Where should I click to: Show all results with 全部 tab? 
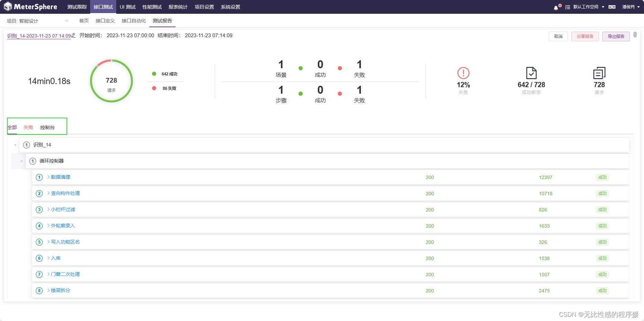tap(12, 127)
